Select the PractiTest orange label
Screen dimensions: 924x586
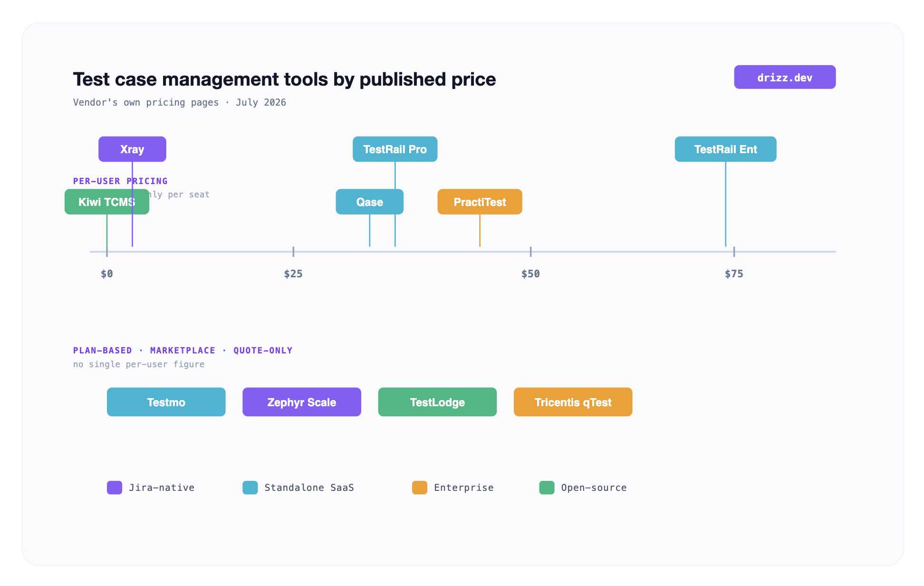coord(480,202)
